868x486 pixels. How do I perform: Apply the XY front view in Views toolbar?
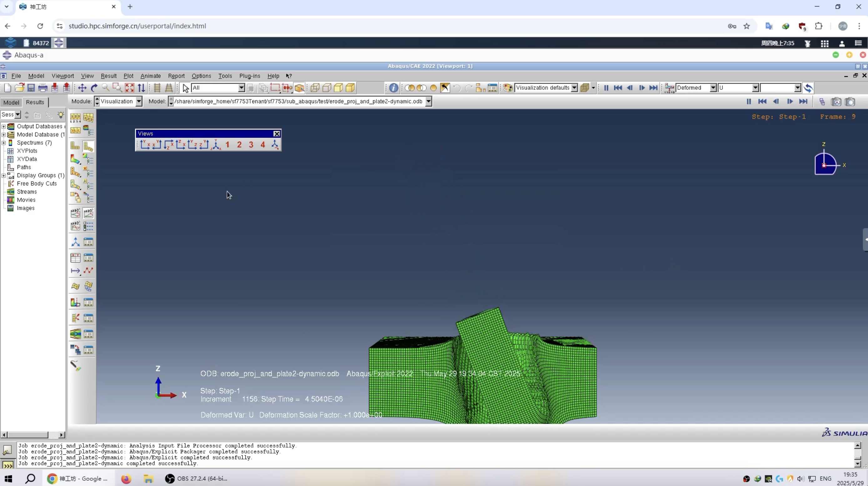coord(145,144)
